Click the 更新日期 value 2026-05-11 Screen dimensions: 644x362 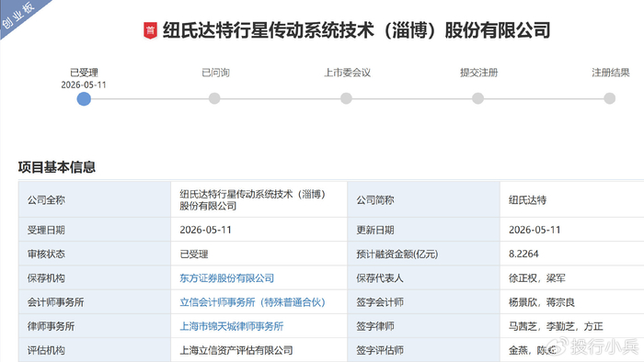click(535, 230)
